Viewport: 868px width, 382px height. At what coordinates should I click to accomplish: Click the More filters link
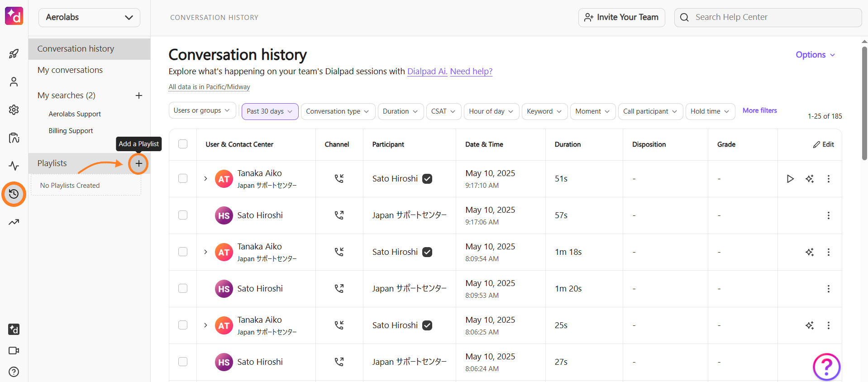(x=759, y=110)
